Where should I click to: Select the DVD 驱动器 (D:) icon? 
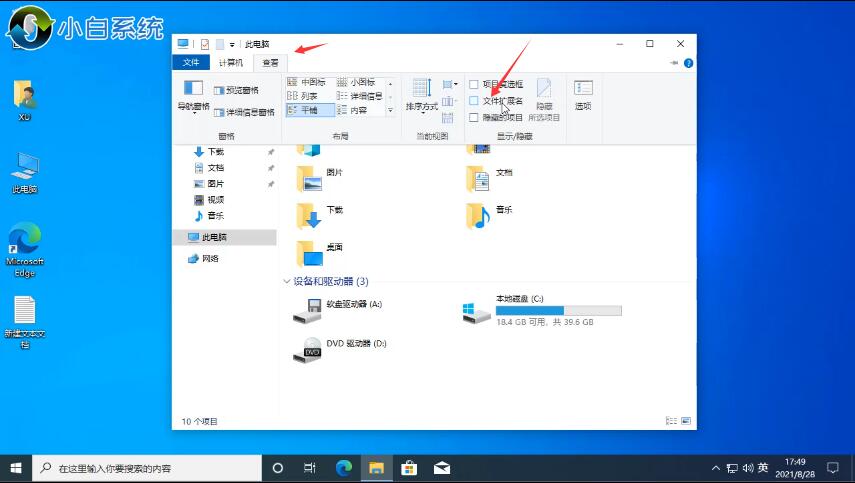308,349
